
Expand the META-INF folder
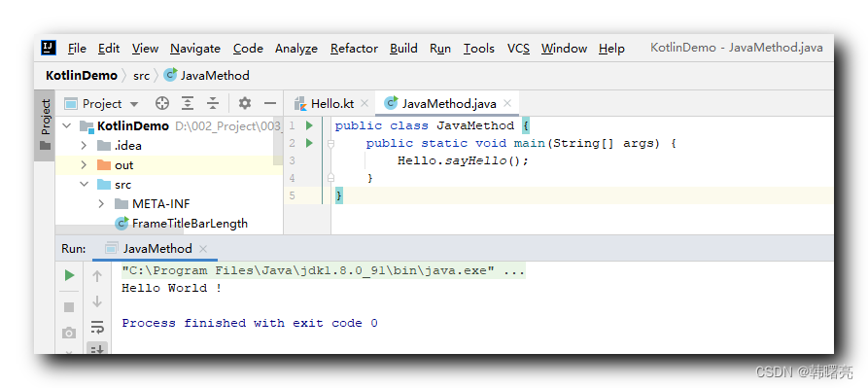click(x=101, y=203)
